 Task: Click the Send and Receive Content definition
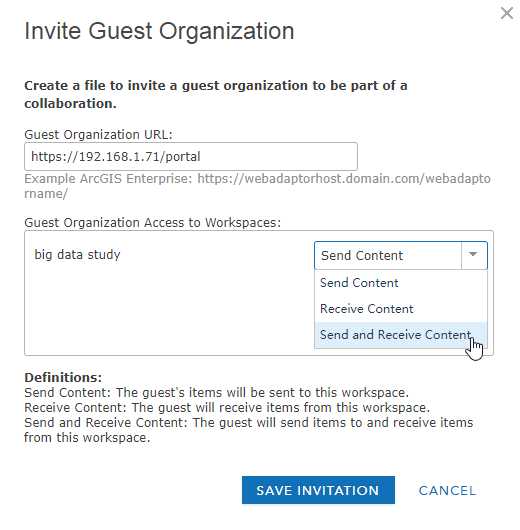(x=249, y=430)
